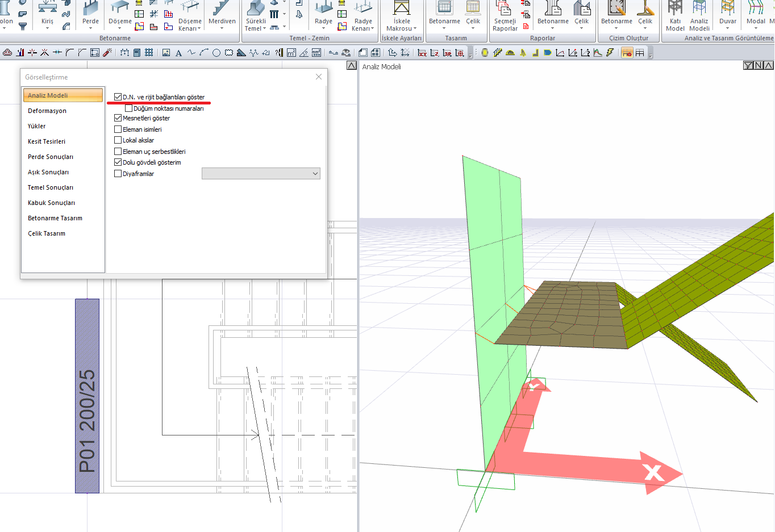
Task: Open İskele Makrosu scaffold macro
Action: coord(401,16)
